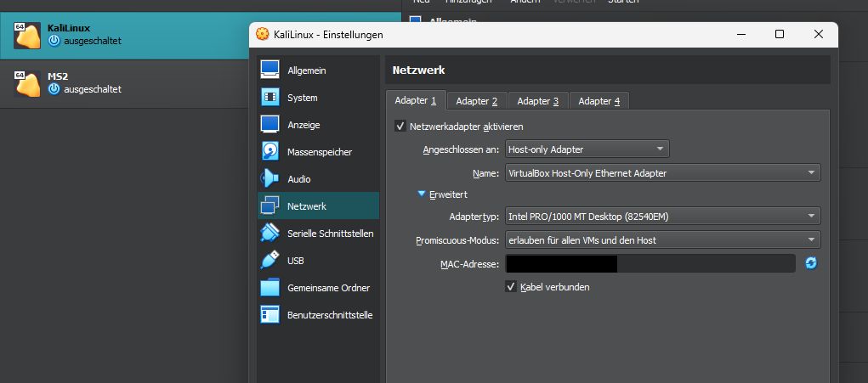Click the Benutzerschnittstelle label
This screenshot has height=383, width=868.
pyautogui.click(x=330, y=315)
